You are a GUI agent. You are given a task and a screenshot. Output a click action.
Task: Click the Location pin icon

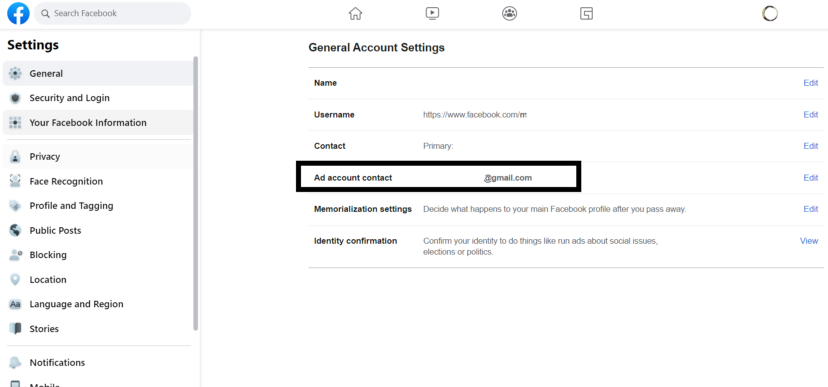pos(15,279)
